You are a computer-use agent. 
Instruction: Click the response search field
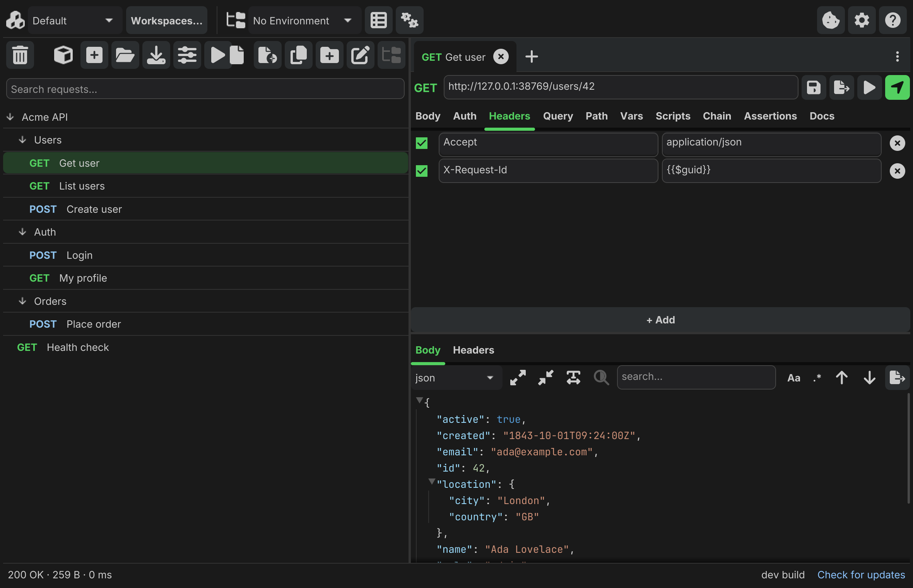pos(696,377)
